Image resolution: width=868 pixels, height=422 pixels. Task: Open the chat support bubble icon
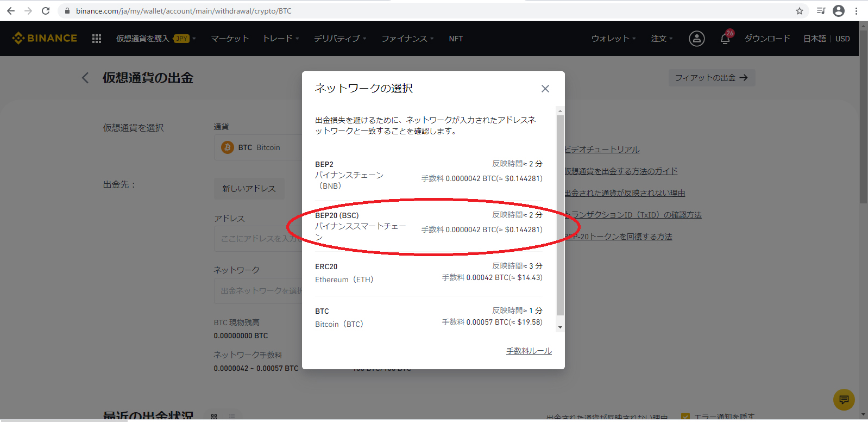point(844,400)
